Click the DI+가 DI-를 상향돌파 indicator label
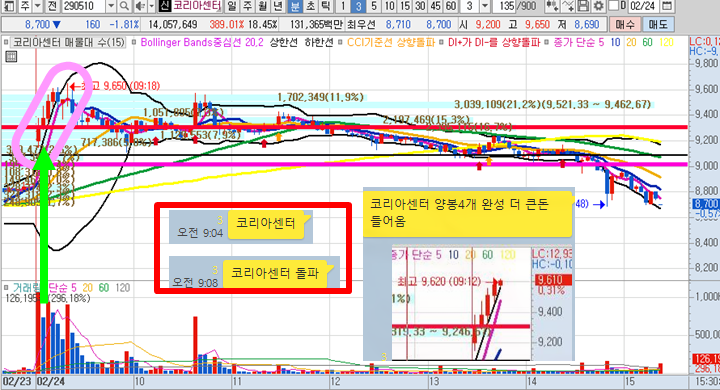The height and width of the screenshot is (390, 720). pos(494,42)
